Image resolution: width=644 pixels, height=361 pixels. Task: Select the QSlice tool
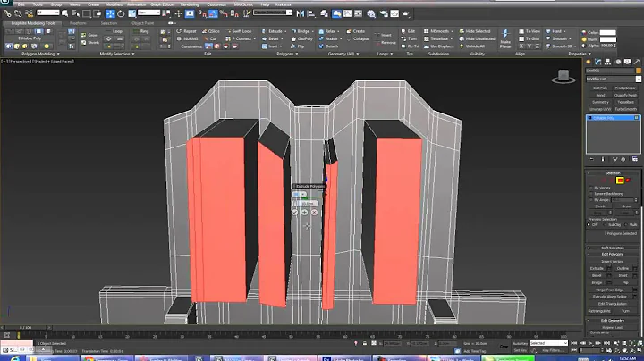point(211,31)
